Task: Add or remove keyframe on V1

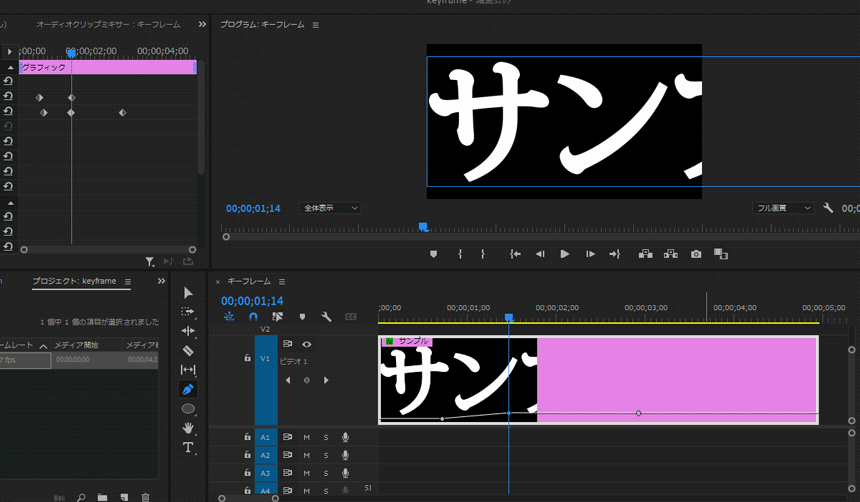Action: tap(307, 380)
